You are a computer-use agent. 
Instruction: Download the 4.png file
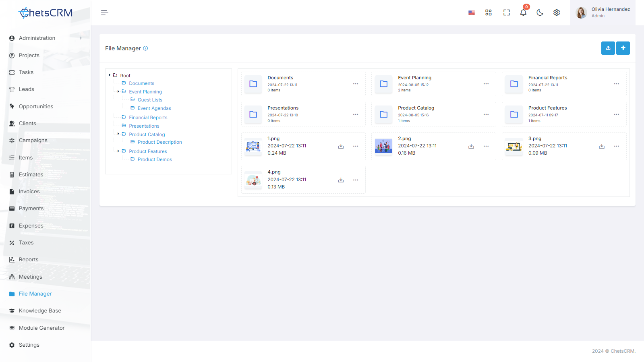click(341, 180)
